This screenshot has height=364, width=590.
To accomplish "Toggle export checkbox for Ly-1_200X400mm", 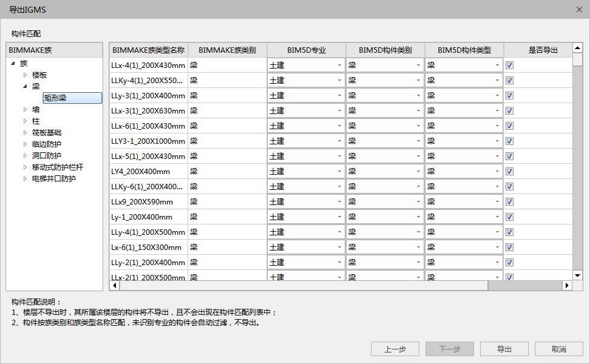I will coord(509,217).
